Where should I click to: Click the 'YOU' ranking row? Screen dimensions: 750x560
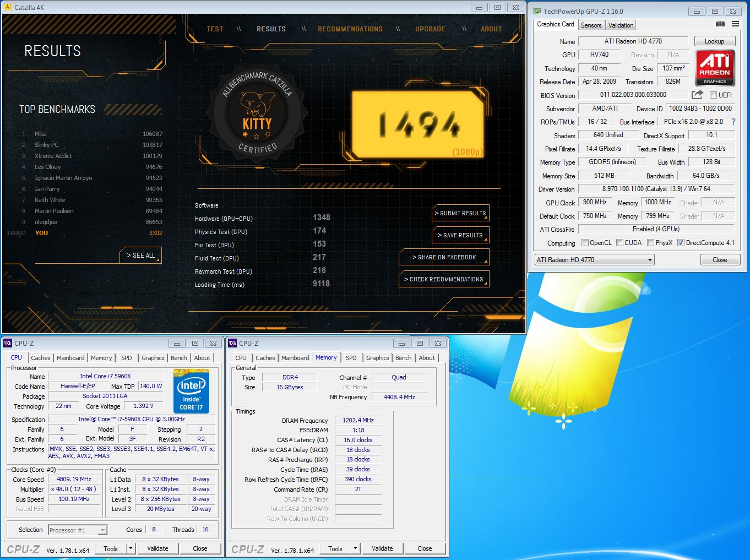(85, 233)
